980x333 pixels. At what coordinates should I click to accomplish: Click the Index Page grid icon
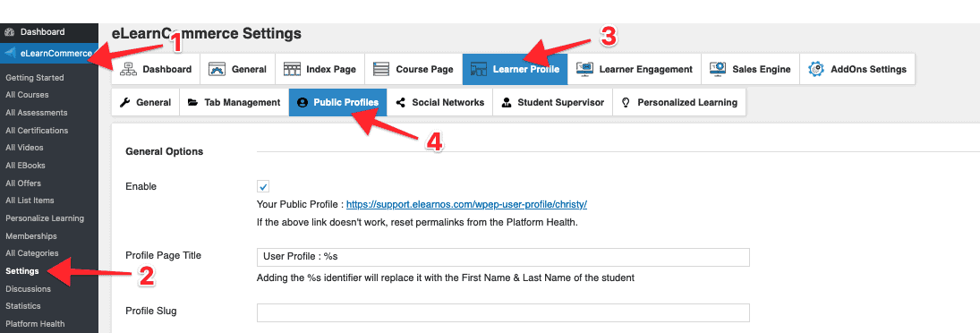click(292, 69)
